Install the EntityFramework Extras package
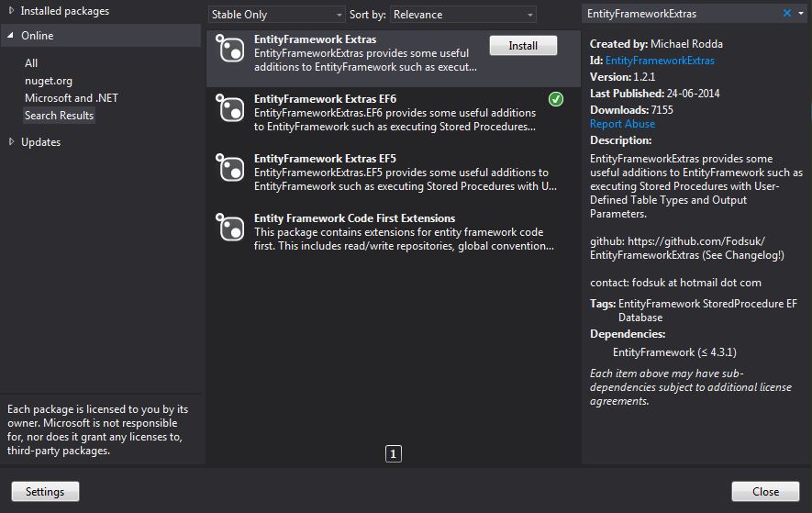The image size is (812, 513). [x=523, y=46]
